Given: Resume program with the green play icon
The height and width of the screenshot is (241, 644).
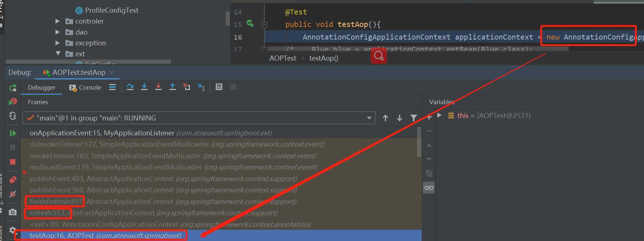Looking at the screenshot, I should coord(13,133).
